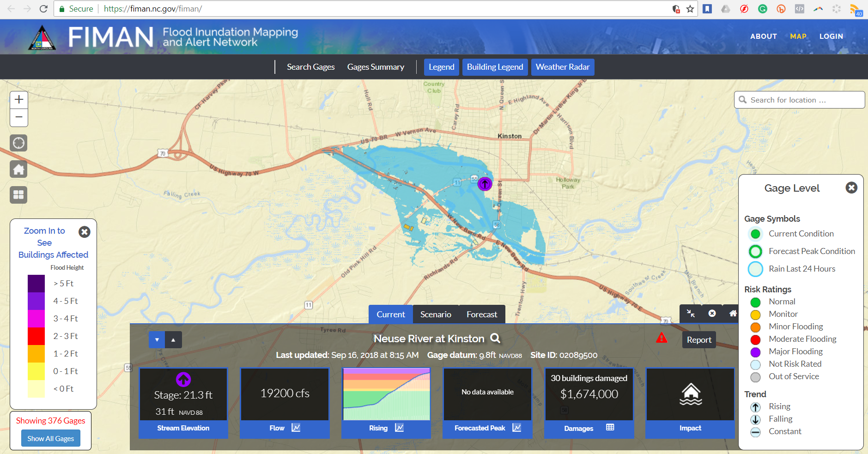Collapse gage details using the down arrow

coord(157,339)
